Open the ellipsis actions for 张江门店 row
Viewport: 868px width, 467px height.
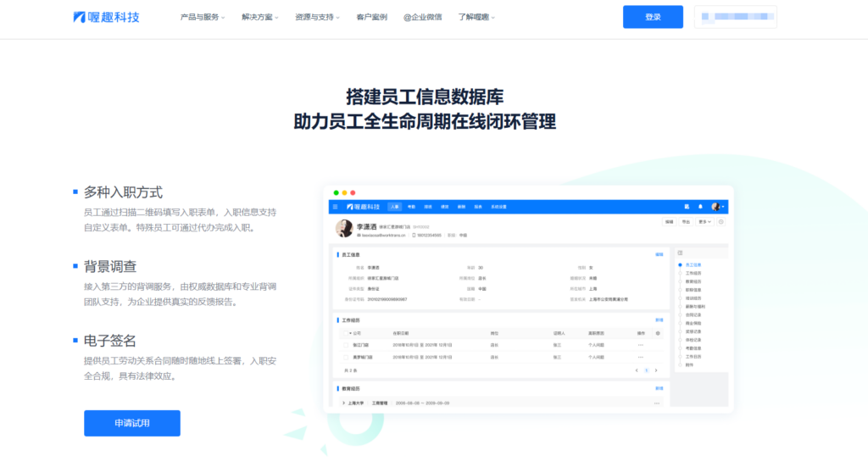(641, 345)
